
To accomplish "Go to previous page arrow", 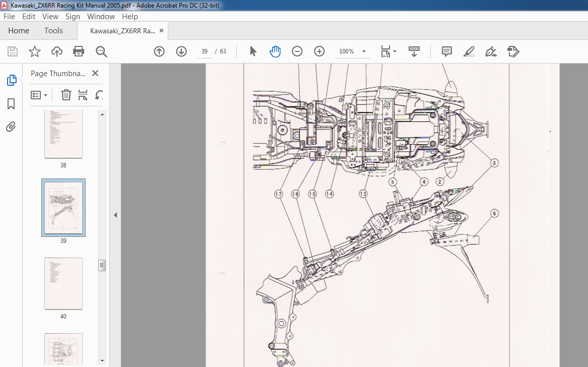I will [159, 51].
